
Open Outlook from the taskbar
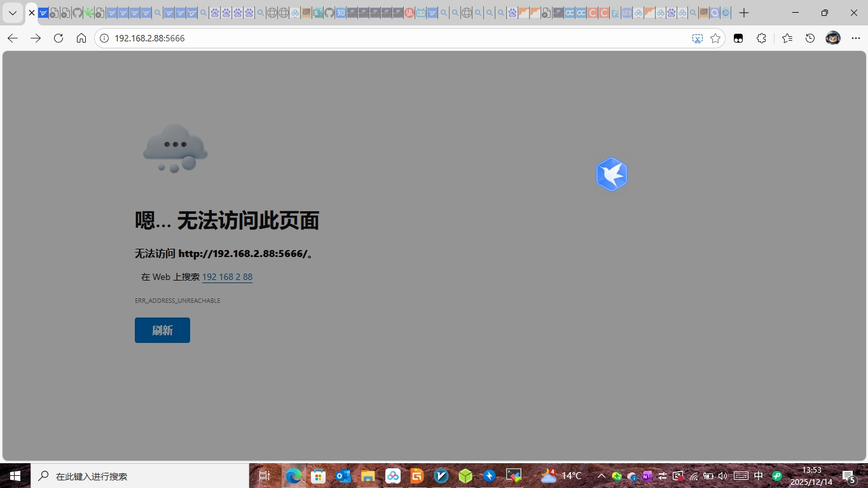343,476
